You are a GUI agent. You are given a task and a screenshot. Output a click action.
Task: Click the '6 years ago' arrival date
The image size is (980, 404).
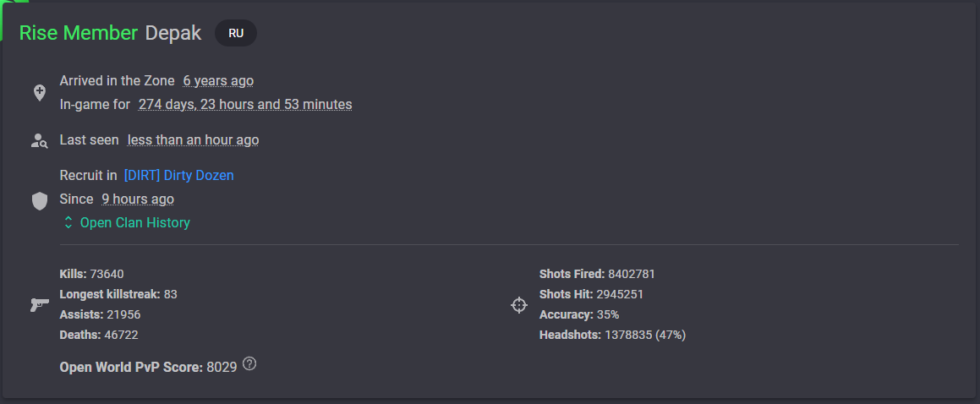click(218, 80)
